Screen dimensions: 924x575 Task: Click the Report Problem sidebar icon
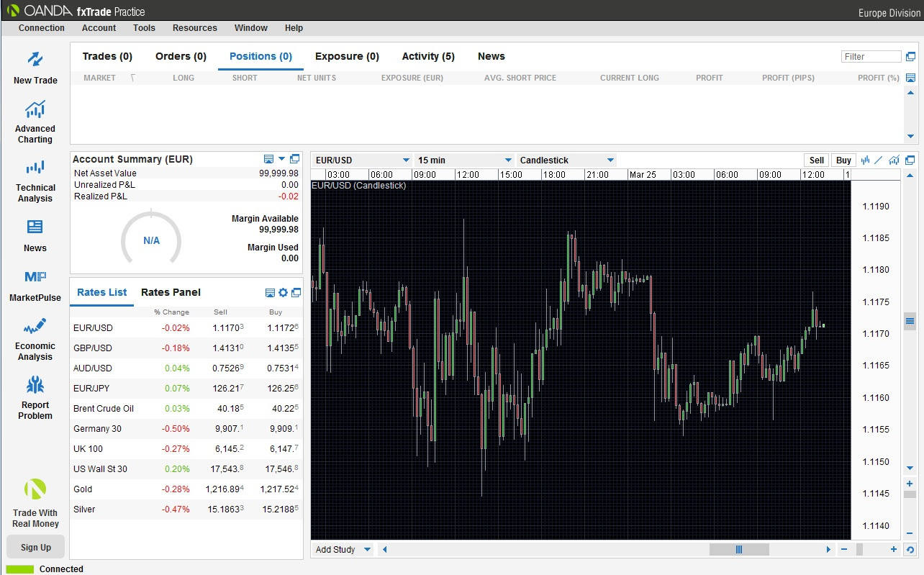click(35, 385)
